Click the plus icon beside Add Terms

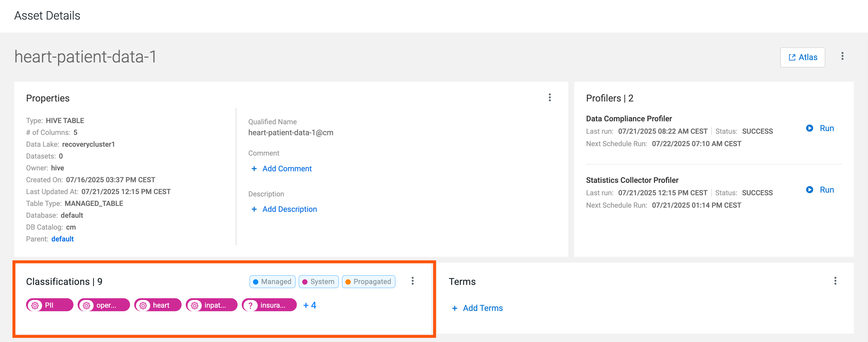[x=454, y=308]
